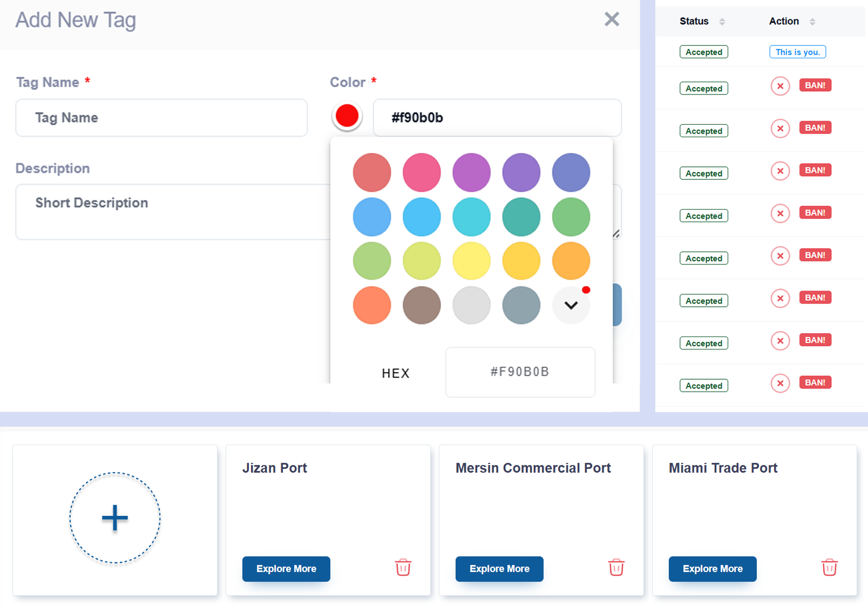Open Explore More for Jizan Port
868x612 pixels.
tap(286, 569)
